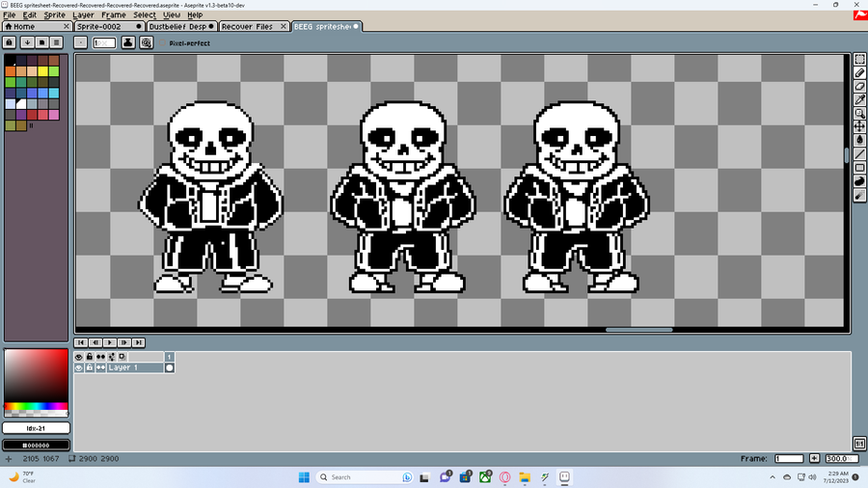The image size is (868, 488).
Task: Toggle visibility of all layers in header
Action: click(79, 357)
